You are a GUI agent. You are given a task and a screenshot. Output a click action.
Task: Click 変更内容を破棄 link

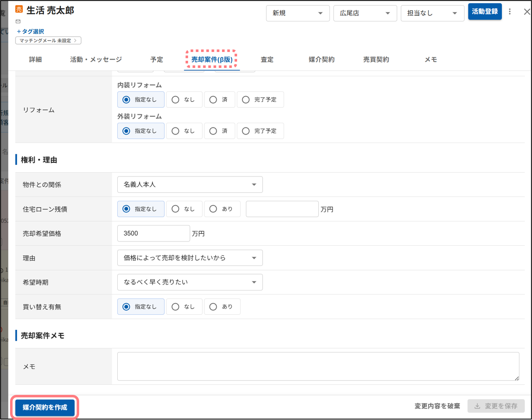pyautogui.click(x=437, y=406)
